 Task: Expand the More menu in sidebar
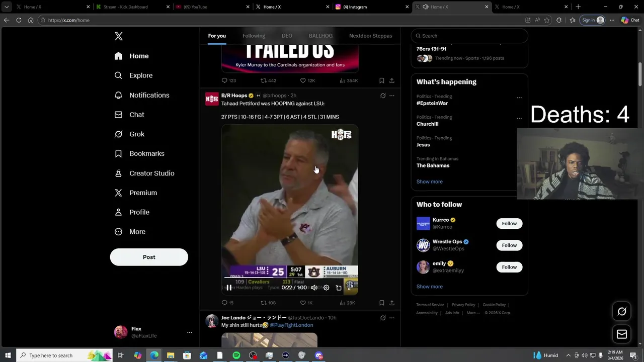click(130, 232)
